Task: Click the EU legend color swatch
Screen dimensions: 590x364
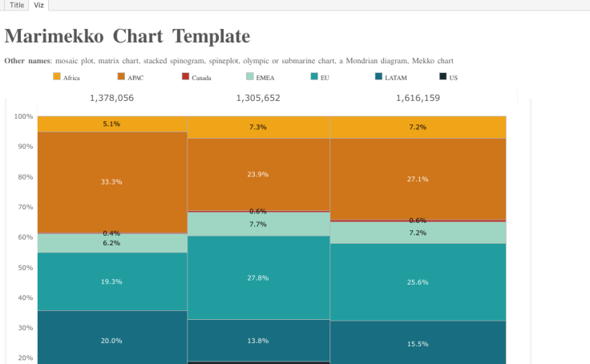Action: pyautogui.click(x=314, y=77)
